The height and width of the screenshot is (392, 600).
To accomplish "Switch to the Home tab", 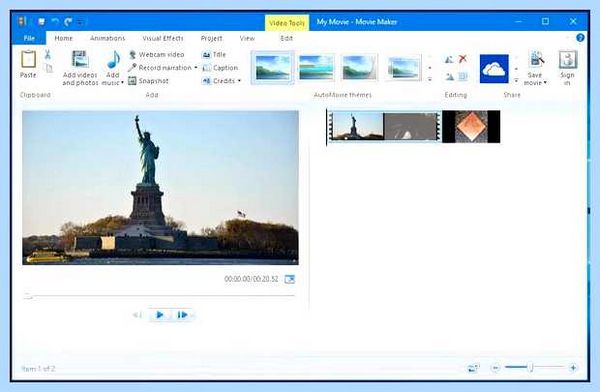I will click(64, 38).
